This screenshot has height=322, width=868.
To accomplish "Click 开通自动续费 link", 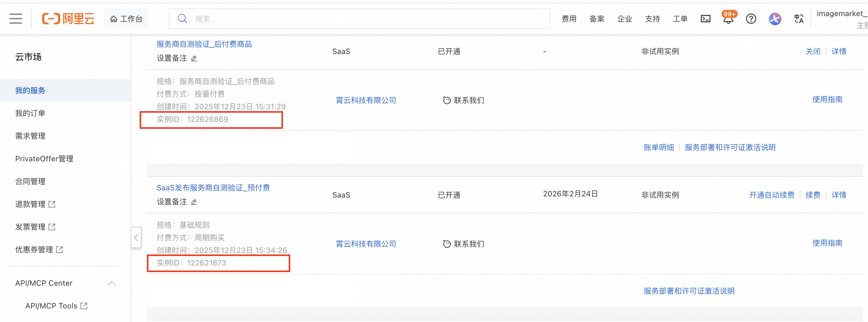I will point(771,195).
